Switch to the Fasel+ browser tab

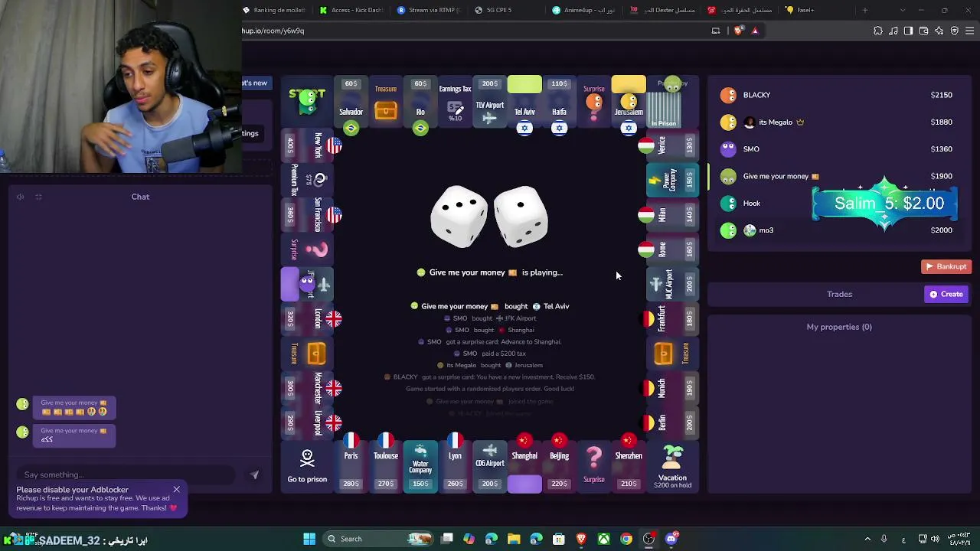pyautogui.click(x=815, y=10)
